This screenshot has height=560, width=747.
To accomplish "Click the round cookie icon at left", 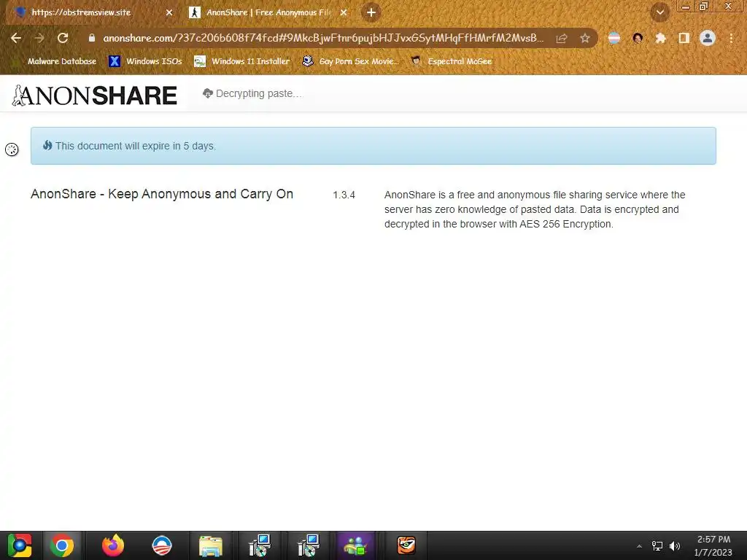I will [12, 149].
